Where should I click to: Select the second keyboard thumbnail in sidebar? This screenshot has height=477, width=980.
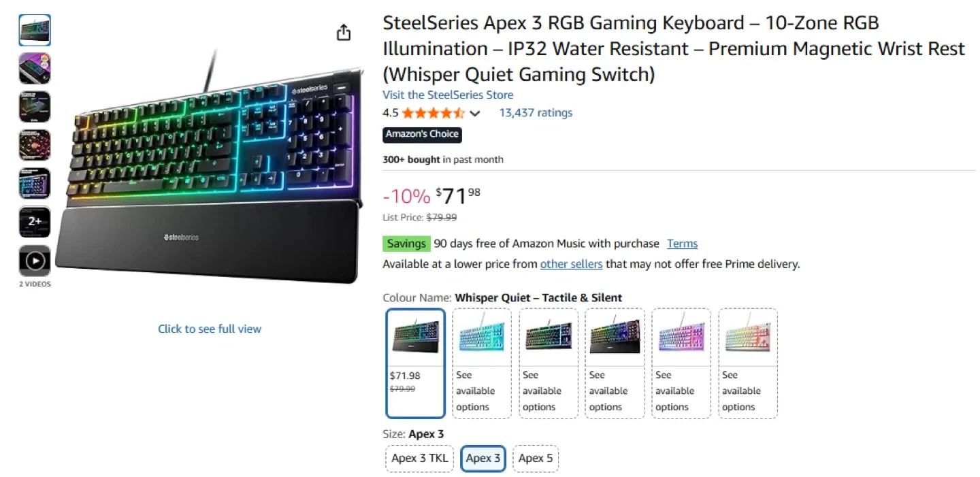point(34,68)
